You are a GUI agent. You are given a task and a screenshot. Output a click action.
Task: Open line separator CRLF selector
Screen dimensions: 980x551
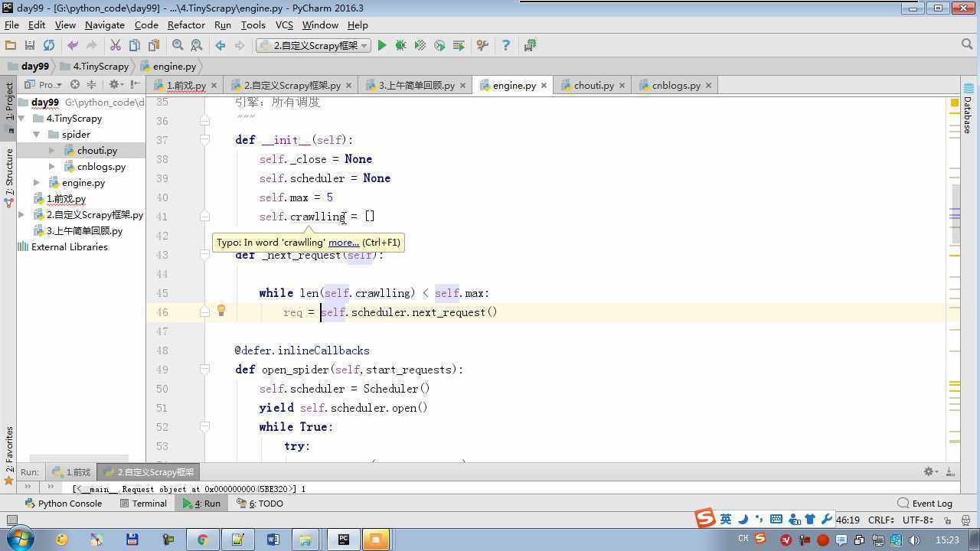coord(882,520)
